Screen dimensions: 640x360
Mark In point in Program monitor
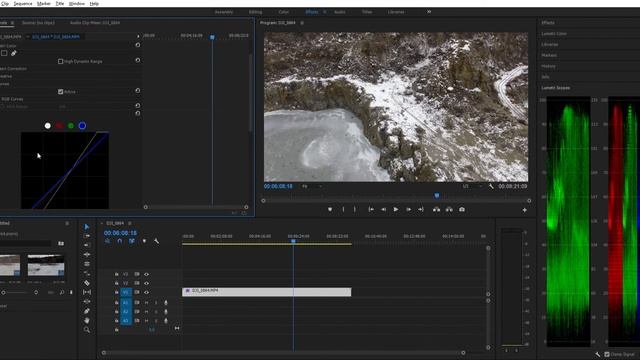343,209
